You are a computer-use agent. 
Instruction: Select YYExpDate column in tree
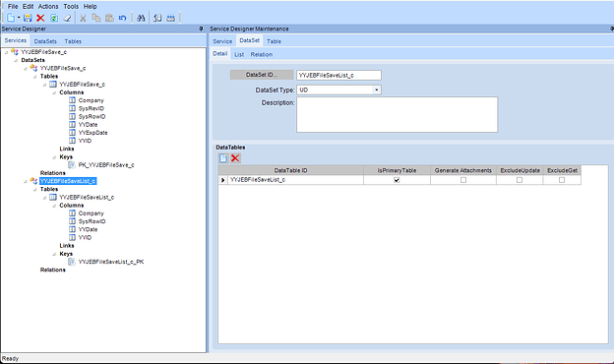pos(92,133)
